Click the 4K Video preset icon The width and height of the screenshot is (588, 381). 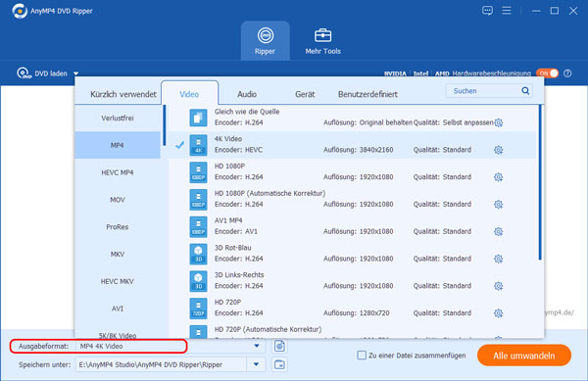point(198,145)
